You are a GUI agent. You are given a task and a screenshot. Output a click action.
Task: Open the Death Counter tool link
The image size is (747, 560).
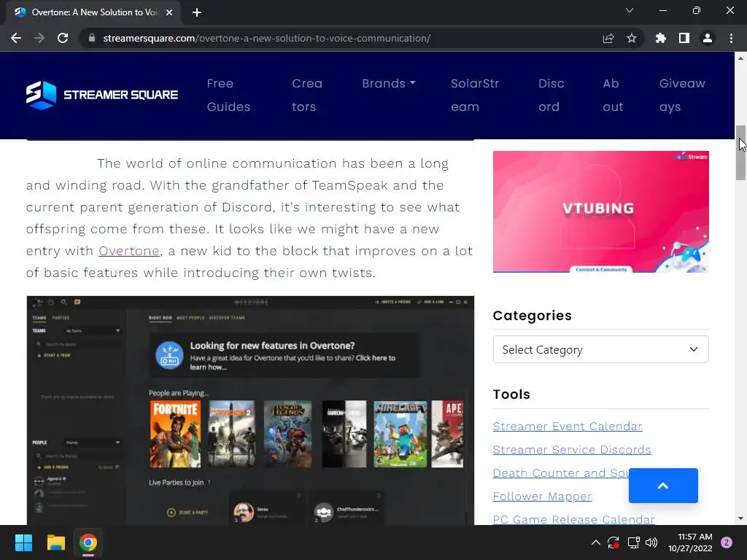[561, 472]
